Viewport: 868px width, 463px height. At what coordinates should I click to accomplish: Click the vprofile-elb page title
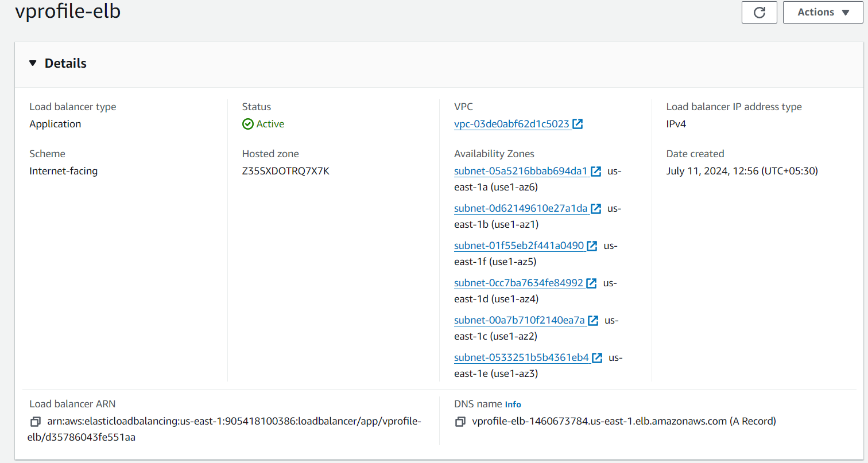(68, 11)
